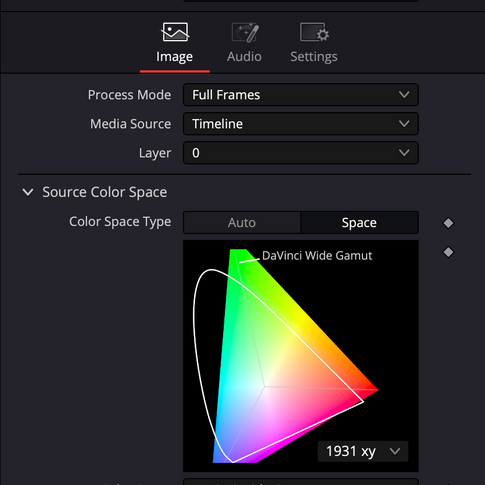Select Space color space type
The height and width of the screenshot is (485, 485).
click(x=359, y=223)
